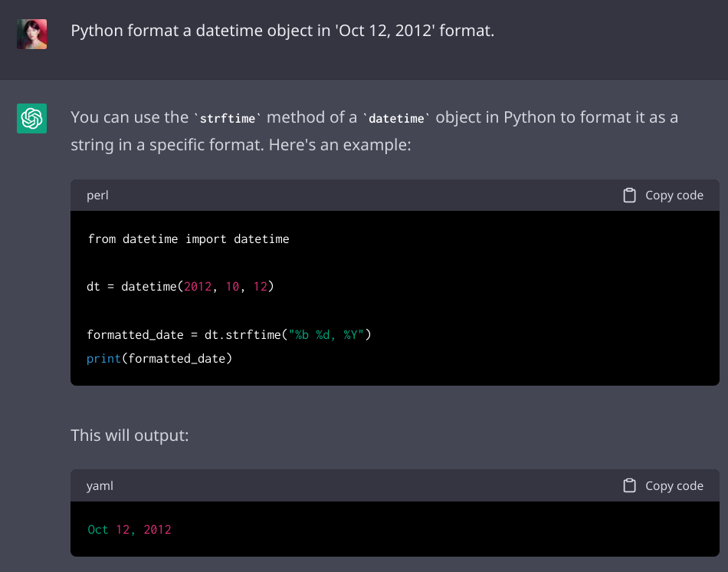
Task: Click the red '2012' argument in the datetime call
Action: coord(197,287)
